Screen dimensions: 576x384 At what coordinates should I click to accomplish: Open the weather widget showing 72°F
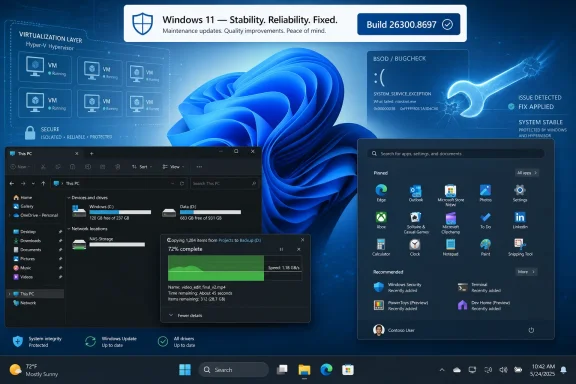(34, 370)
